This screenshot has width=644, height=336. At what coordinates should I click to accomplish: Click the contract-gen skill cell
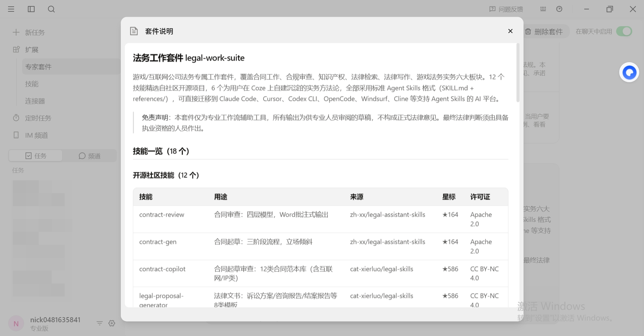click(158, 242)
